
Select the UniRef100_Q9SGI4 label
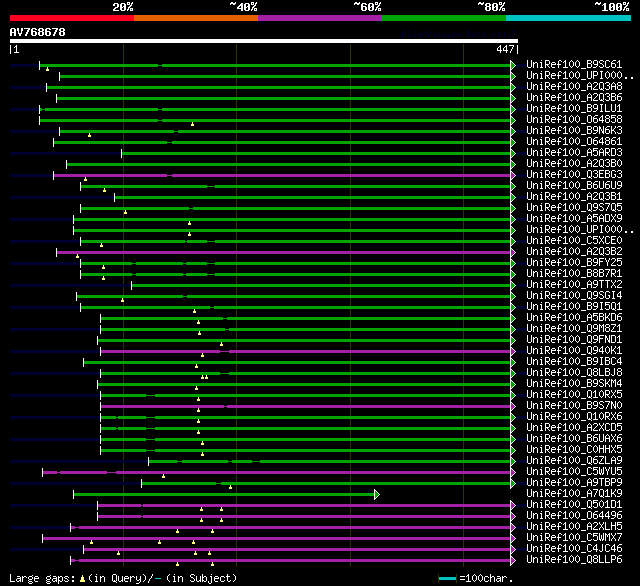point(574,296)
